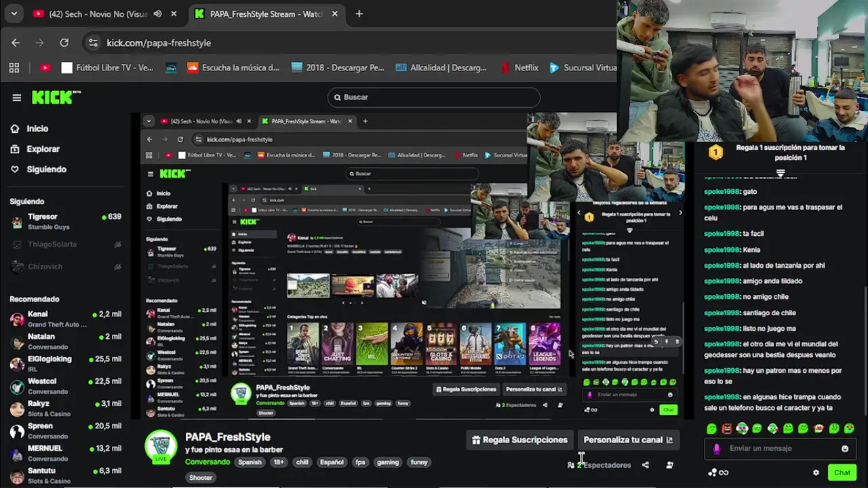
Task: Click the 18+ tag
Action: point(279,462)
